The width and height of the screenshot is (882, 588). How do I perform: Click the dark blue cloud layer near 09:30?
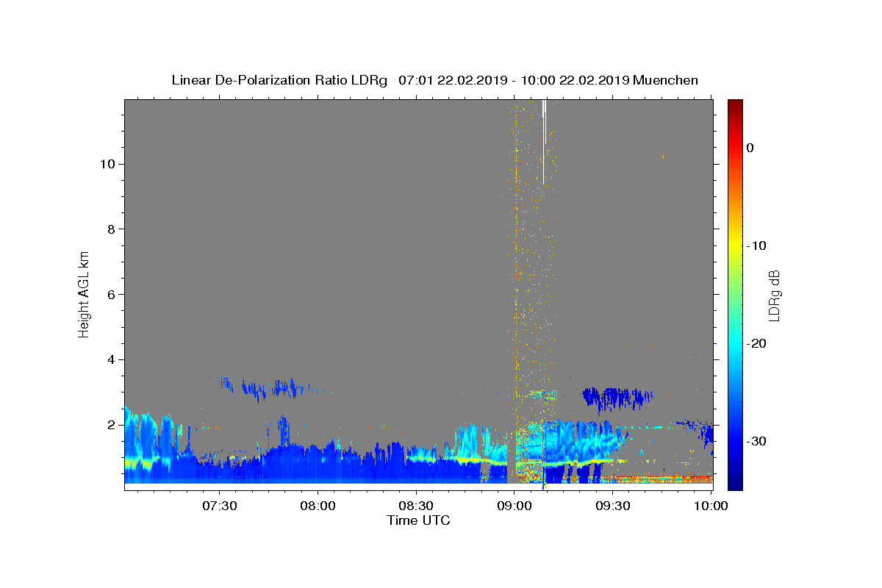point(617,399)
